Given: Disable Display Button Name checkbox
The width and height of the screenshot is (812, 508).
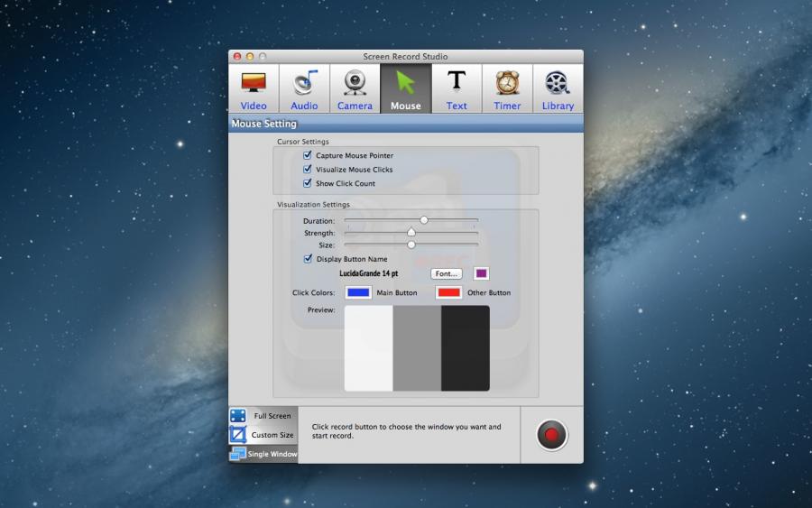Looking at the screenshot, I should coord(309,258).
